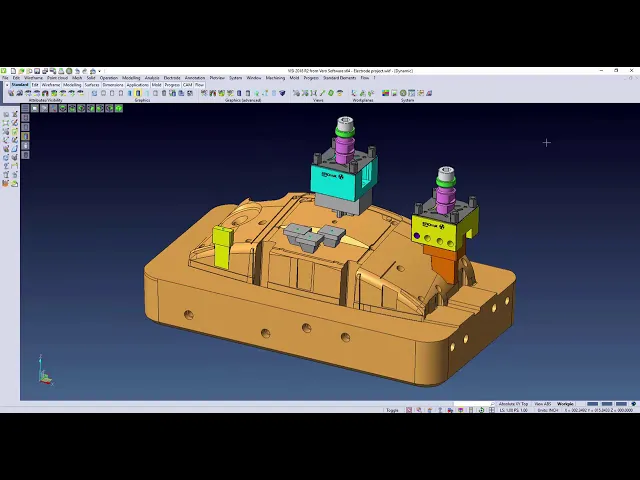
Task: Click the calendar grid icon in System group
Action: (x=411, y=93)
